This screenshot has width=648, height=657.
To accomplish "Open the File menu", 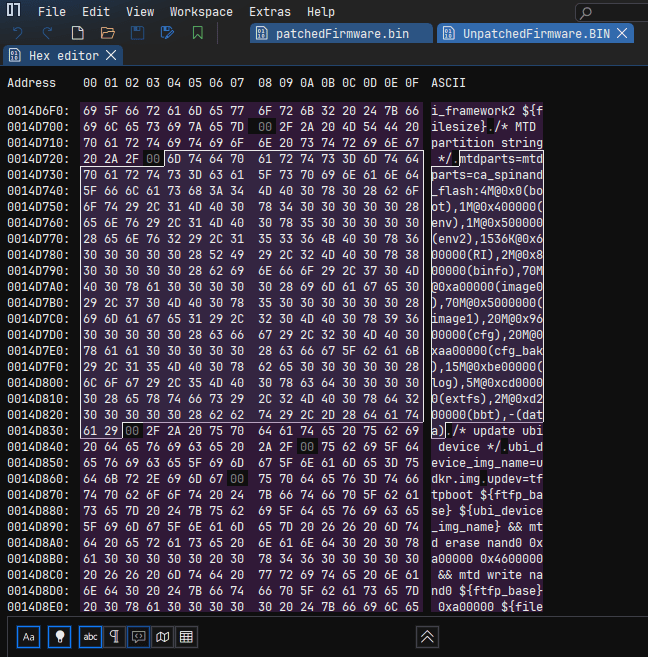I will pos(52,12).
